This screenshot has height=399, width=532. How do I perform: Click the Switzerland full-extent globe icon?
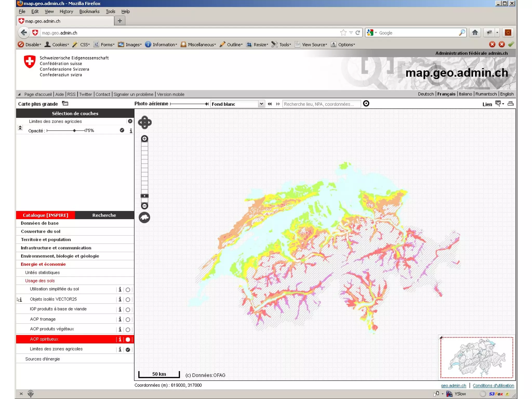point(144,217)
